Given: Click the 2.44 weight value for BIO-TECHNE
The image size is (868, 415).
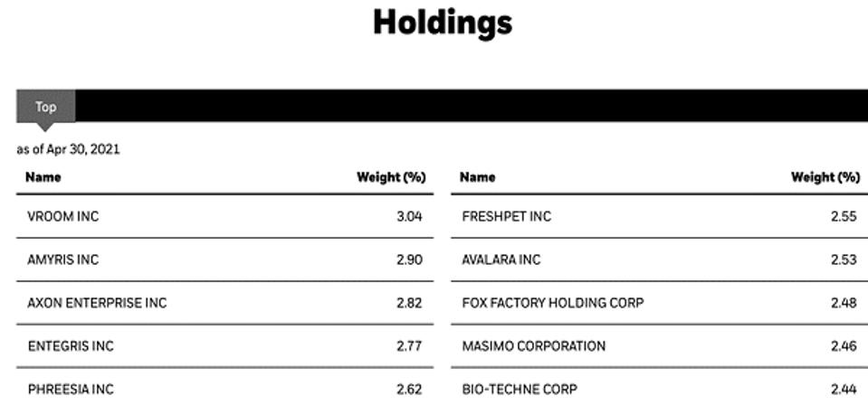Looking at the screenshot, I should [844, 390].
